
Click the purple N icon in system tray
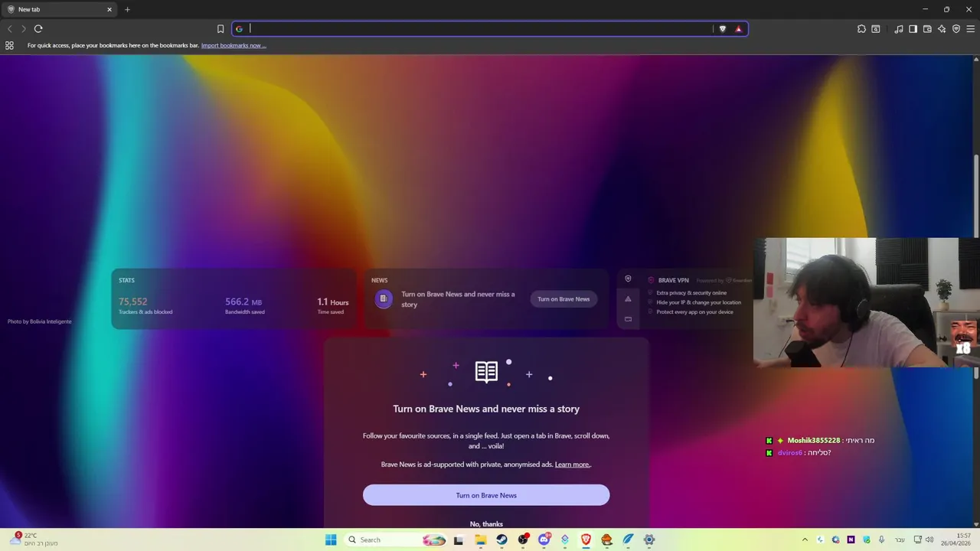tap(851, 540)
